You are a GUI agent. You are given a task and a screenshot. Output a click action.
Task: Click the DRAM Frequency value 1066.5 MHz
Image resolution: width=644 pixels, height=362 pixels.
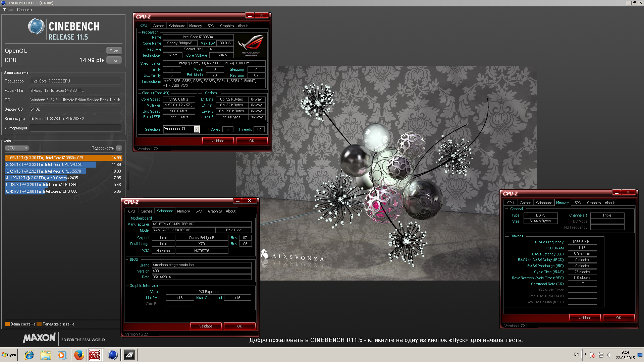point(582,242)
